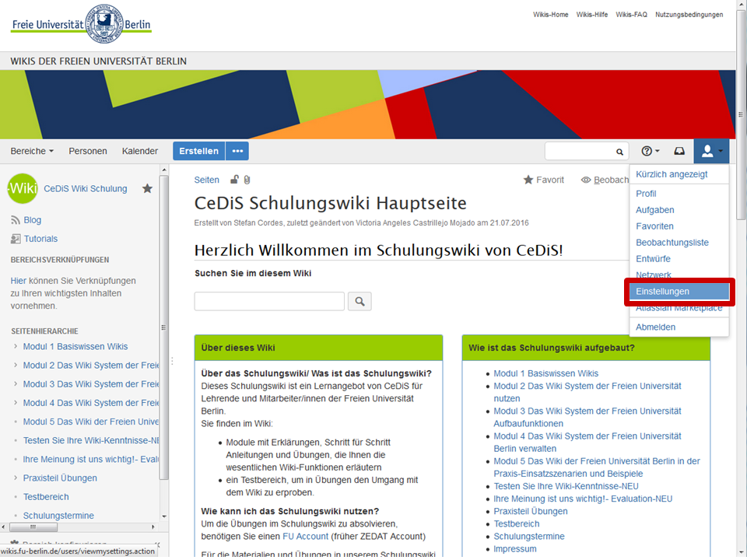Open the Seiten breadcrumb link
Screen dimensions: 747x560
point(206,180)
